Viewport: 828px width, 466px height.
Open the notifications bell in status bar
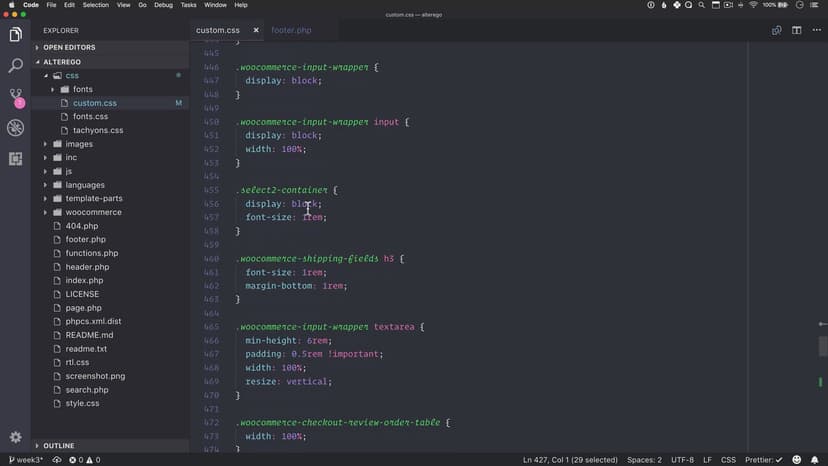coord(815,460)
